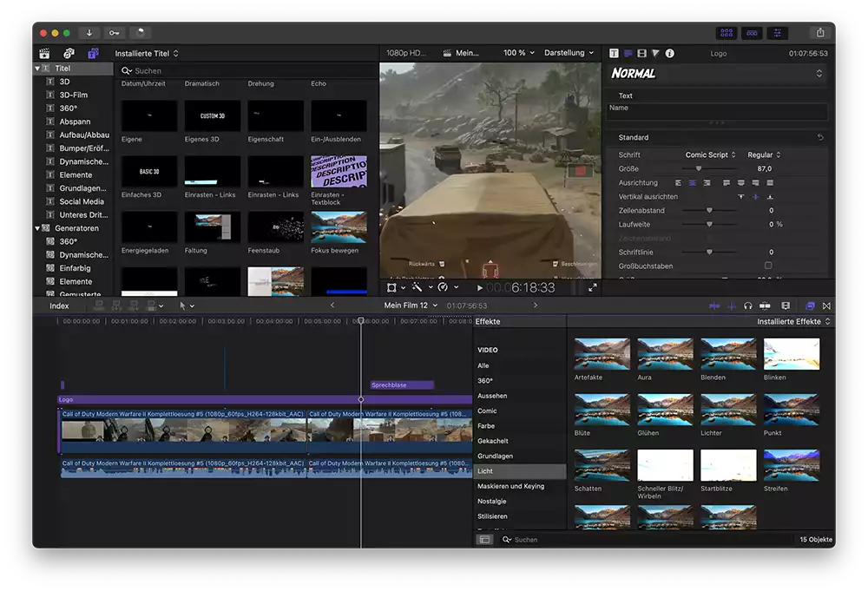Image resolution: width=868 pixels, height=591 pixels.
Task: Adjust the Zeilenabstand slider
Action: click(x=709, y=210)
